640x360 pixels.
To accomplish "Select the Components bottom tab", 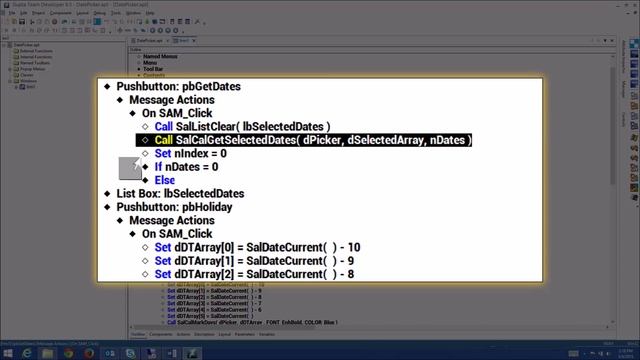I will point(160,334).
